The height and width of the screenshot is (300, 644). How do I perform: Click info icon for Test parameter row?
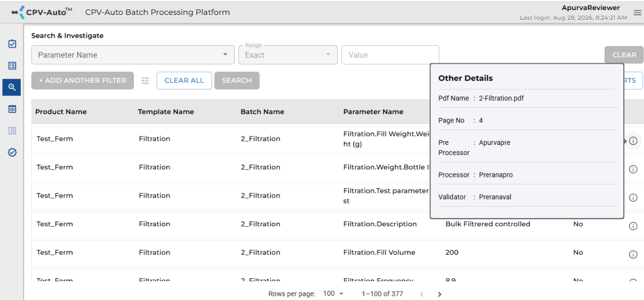(633, 198)
